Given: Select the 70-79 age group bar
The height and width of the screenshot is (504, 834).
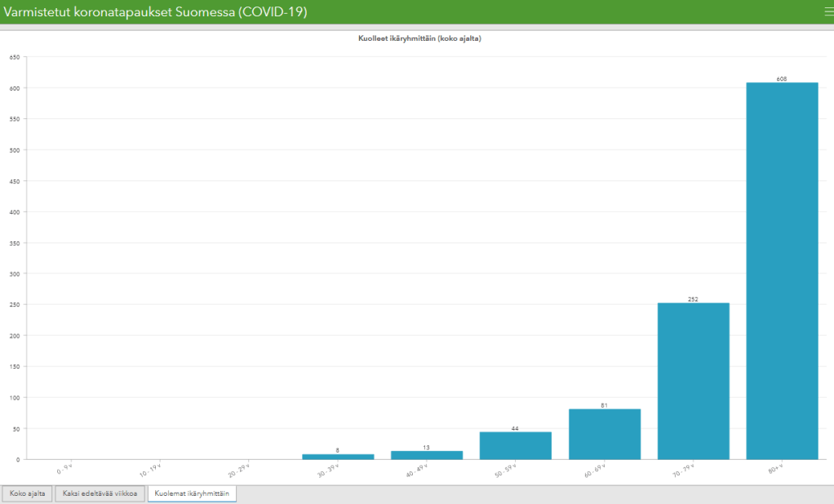Looking at the screenshot, I should (693, 381).
